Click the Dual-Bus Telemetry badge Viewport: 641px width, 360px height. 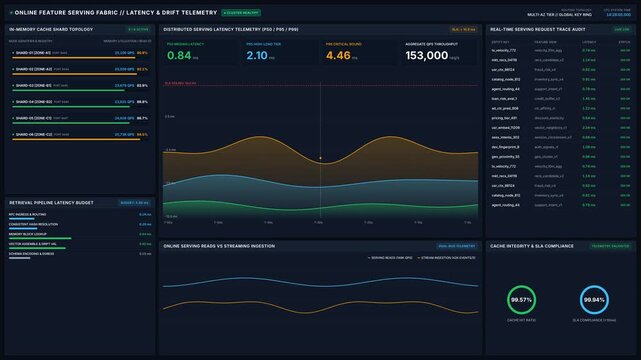(x=457, y=246)
